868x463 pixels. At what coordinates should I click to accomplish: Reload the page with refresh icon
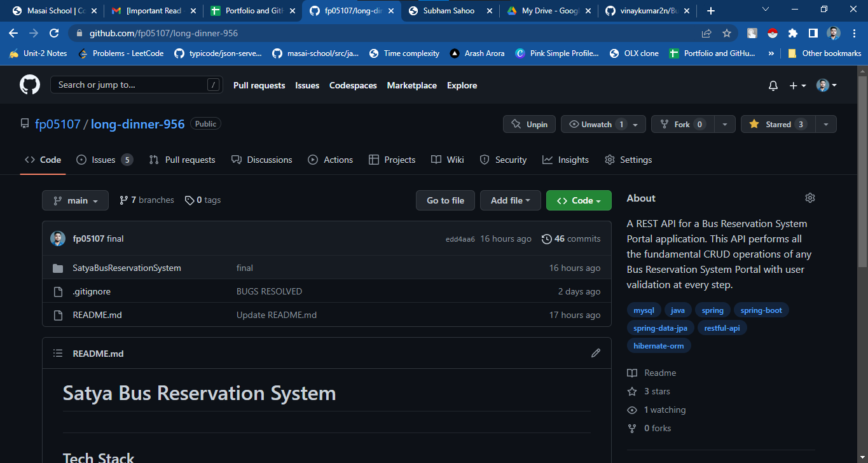(55, 33)
